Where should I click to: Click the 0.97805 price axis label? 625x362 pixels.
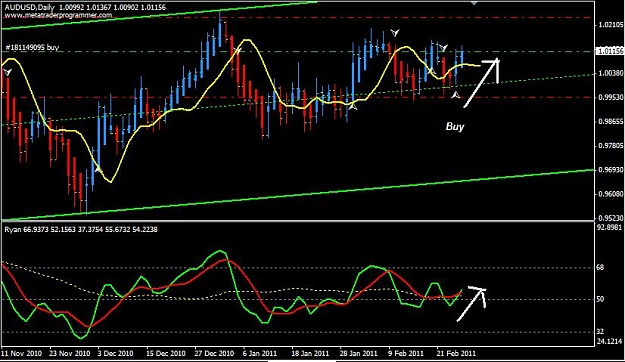(610, 146)
